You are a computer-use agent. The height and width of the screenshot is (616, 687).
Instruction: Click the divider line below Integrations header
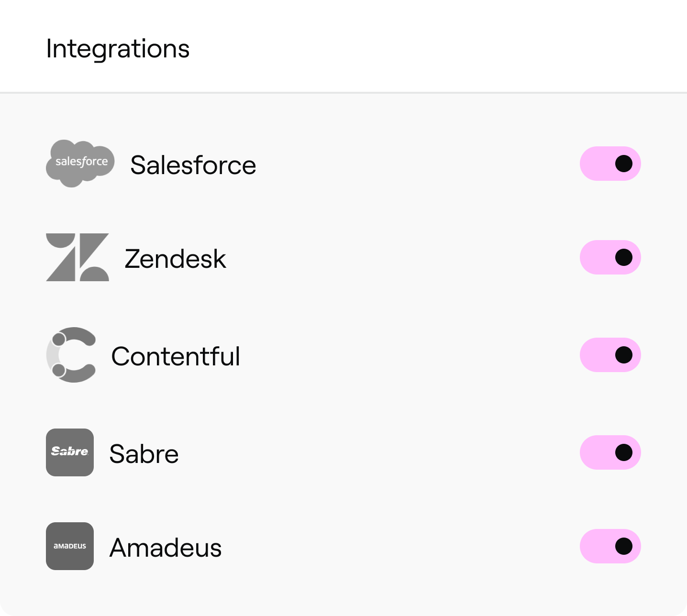[343, 92]
